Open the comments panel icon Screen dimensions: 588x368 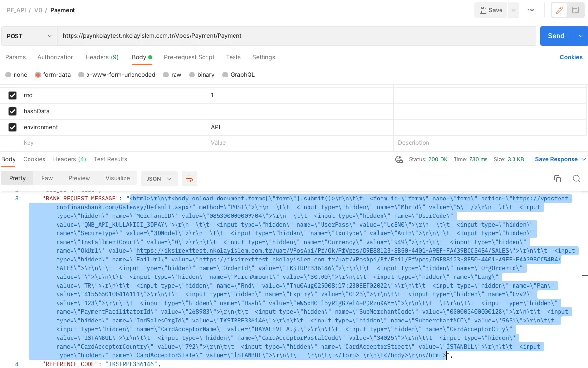coord(575,10)
